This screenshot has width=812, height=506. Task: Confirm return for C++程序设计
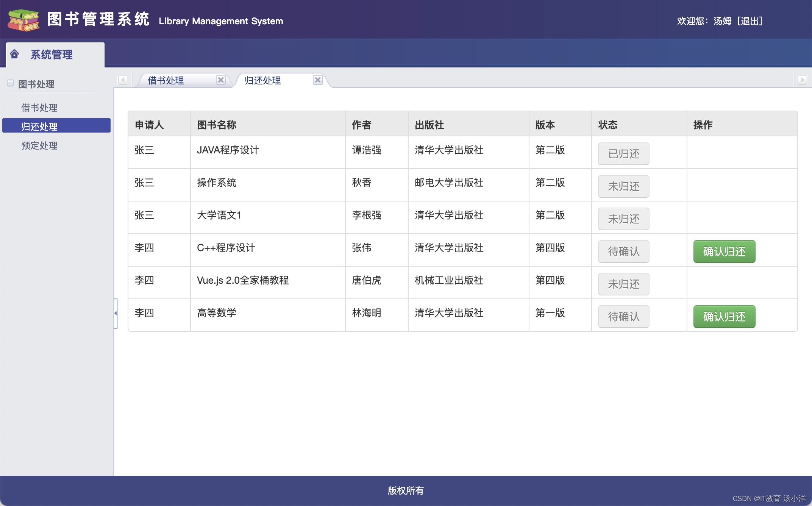pyautogui.click(x=724, y=251)
